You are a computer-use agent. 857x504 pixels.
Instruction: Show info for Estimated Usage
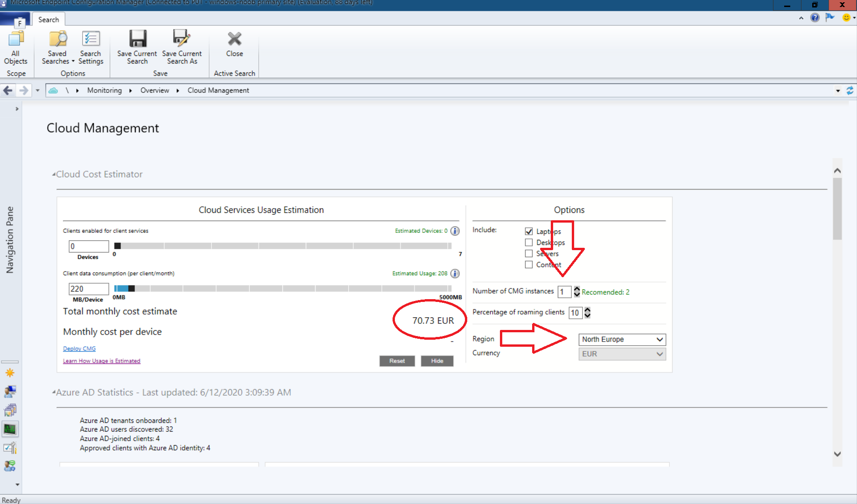point(455,273)
